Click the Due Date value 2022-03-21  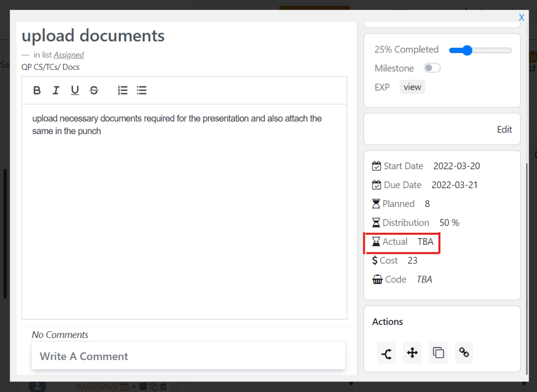coord(455,185)
